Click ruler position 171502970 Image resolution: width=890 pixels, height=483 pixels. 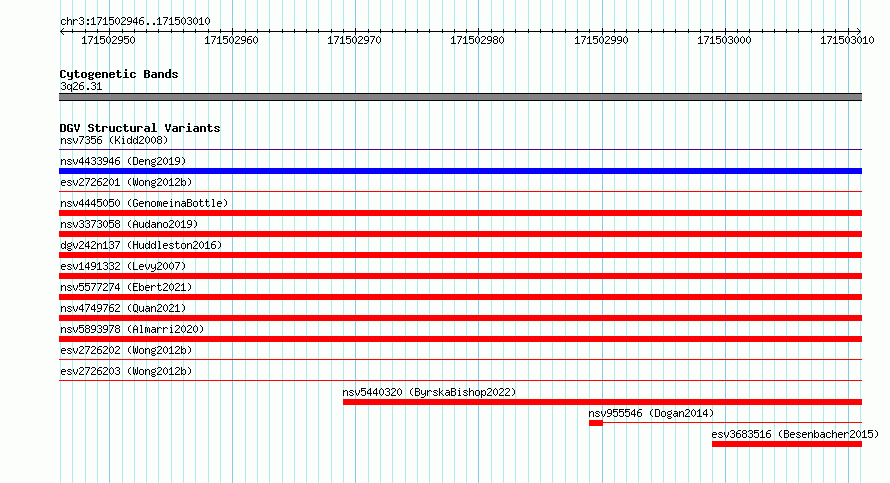pyautogui.click(x=354, y=40)
